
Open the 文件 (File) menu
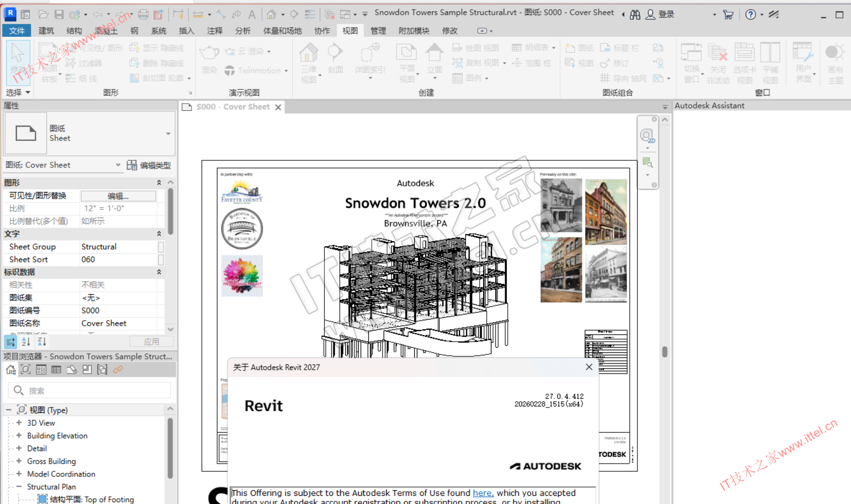click(16, 31)
